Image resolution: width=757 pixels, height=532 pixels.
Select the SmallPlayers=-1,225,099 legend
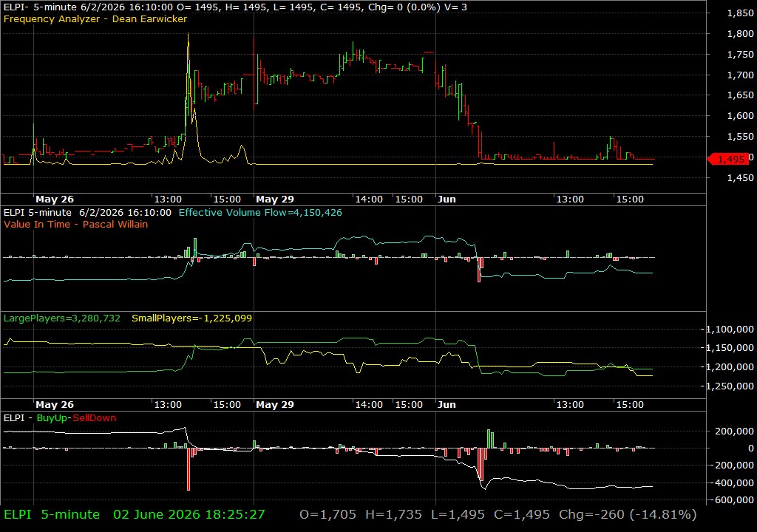click(191, 318)
